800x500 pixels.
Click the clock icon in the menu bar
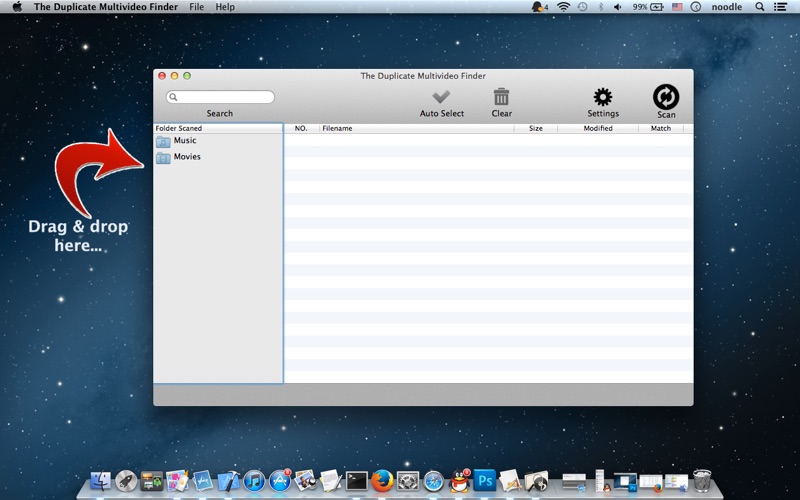[695, 7]
